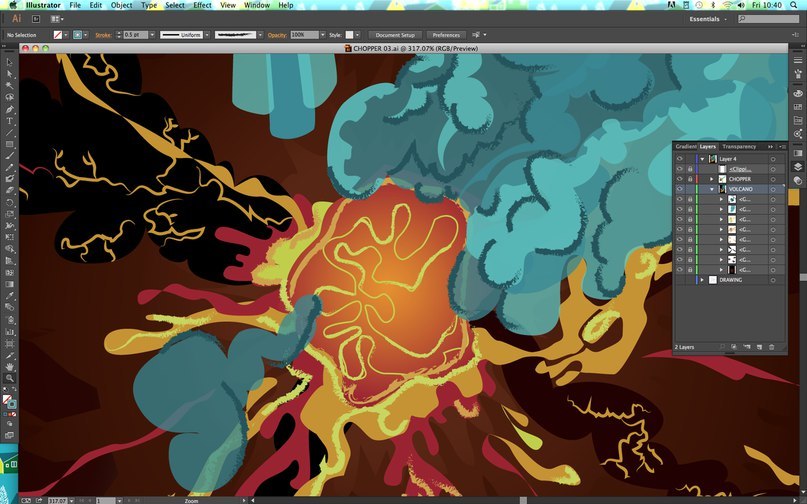Click the Opacity label link

[x=277, y=35]
